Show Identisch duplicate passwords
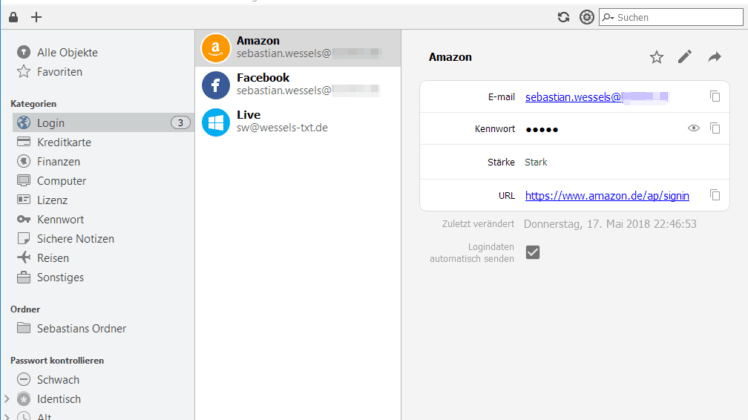 [x=49, y=399]
